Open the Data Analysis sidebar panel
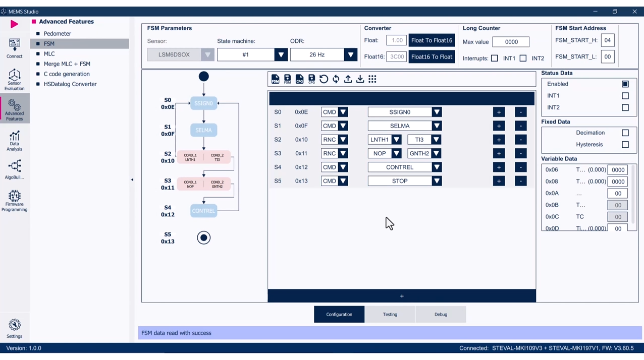The height and width of the screenshot is (360, 644). (x=14, y=141)
